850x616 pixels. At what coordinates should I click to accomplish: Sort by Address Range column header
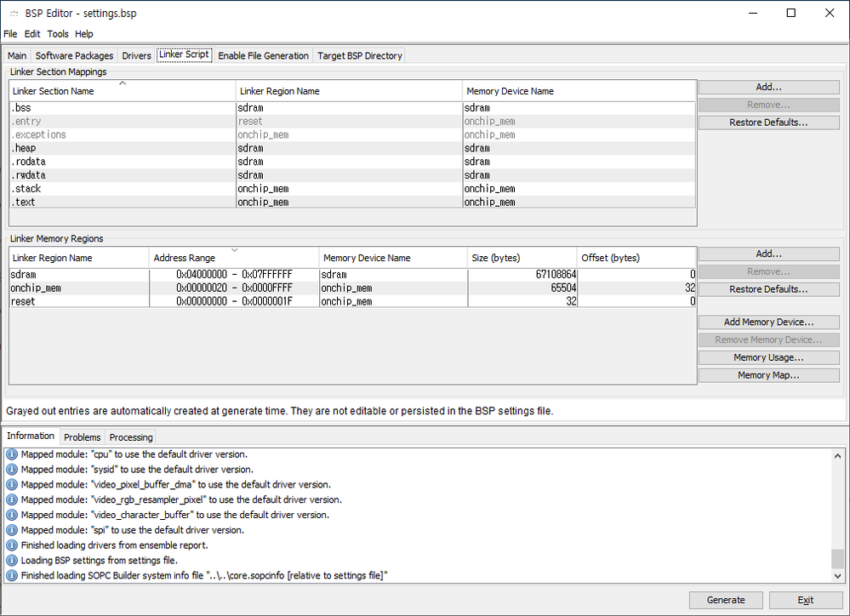(x=234, y=258)
